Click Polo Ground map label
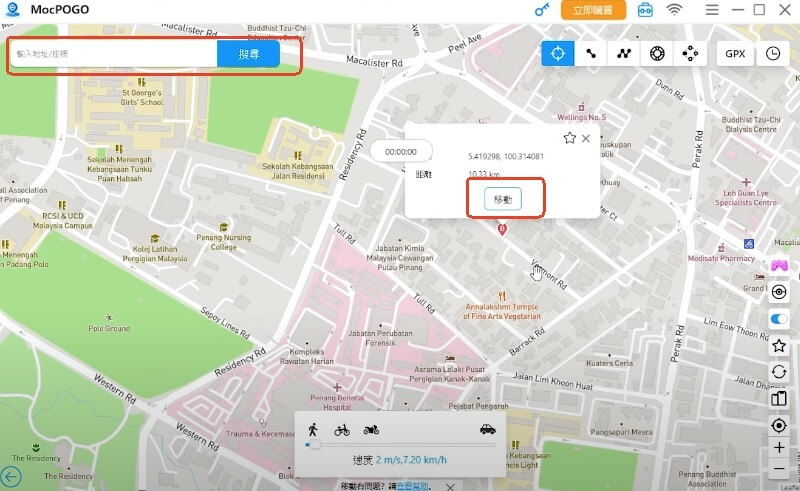The image size is (800, 491). (x=109, y=328)
